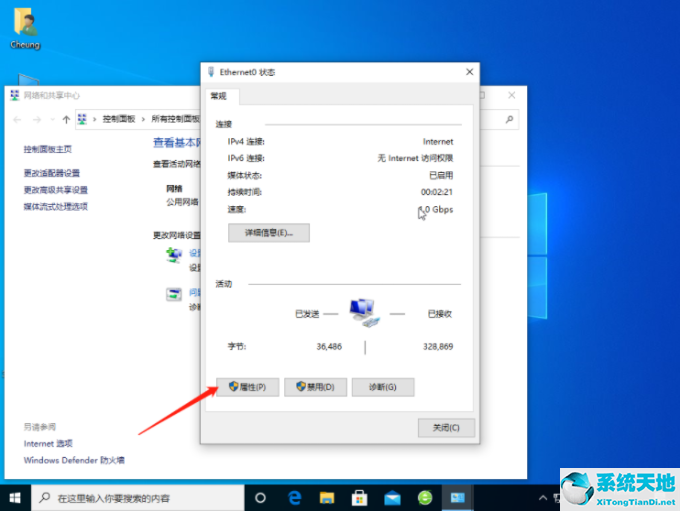Open Microsoft Store from taskbar

pos(360,498)
